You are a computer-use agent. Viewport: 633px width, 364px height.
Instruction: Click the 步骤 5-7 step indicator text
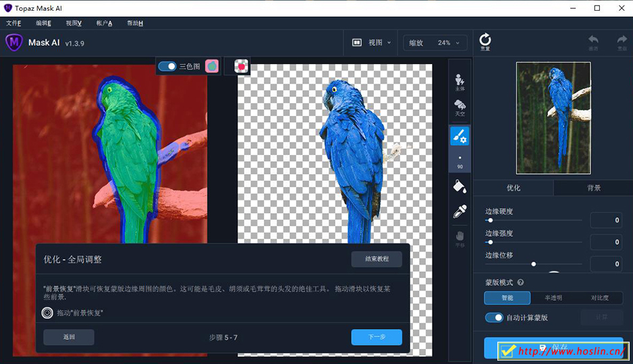click(x=223, y=338)
